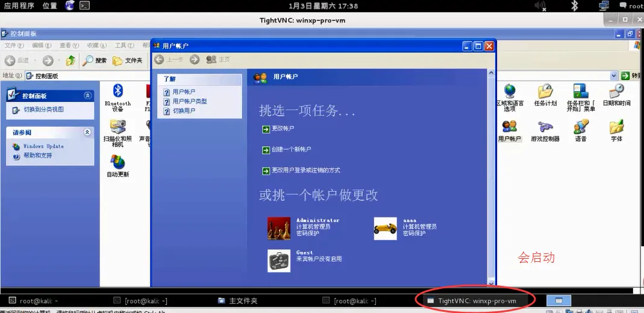
Task: Click Back button in Control Panel toolbar
Action: point(17,61)
